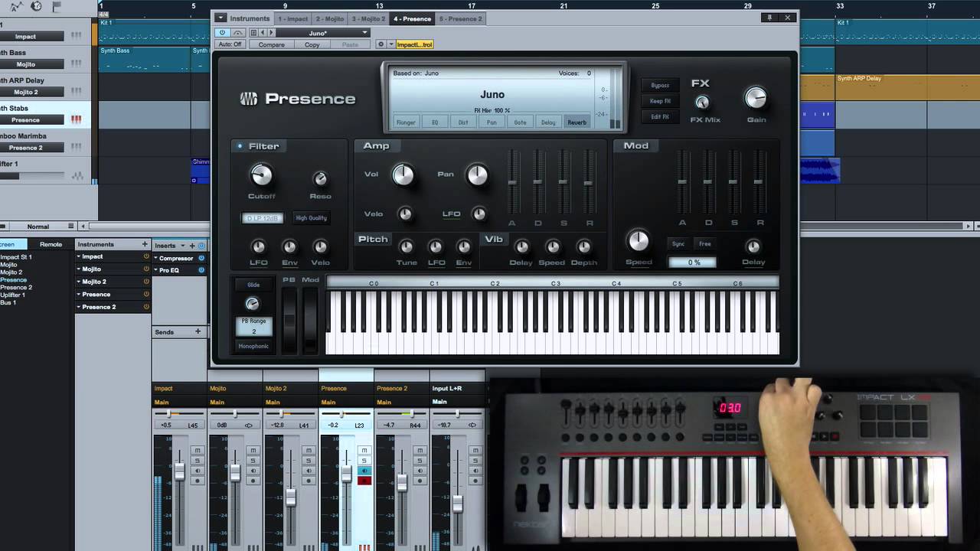The width and height of the screenshot is (980, 551).
Task: Click the Amp Vol knob
Action: click(x=403, y=175)
